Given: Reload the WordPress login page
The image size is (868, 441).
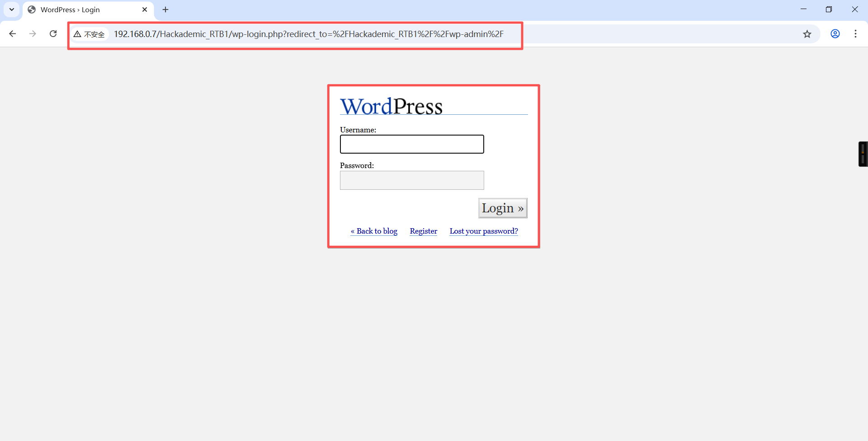Looking at the screenshot, I should point(53,34).
